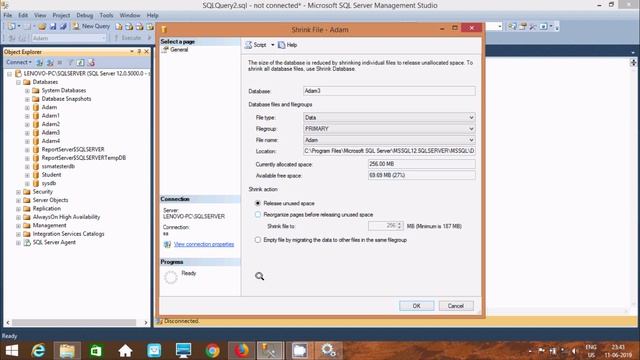Open File Explorer from taskbar
Screen dimensions: 640x360
point(67,351)
